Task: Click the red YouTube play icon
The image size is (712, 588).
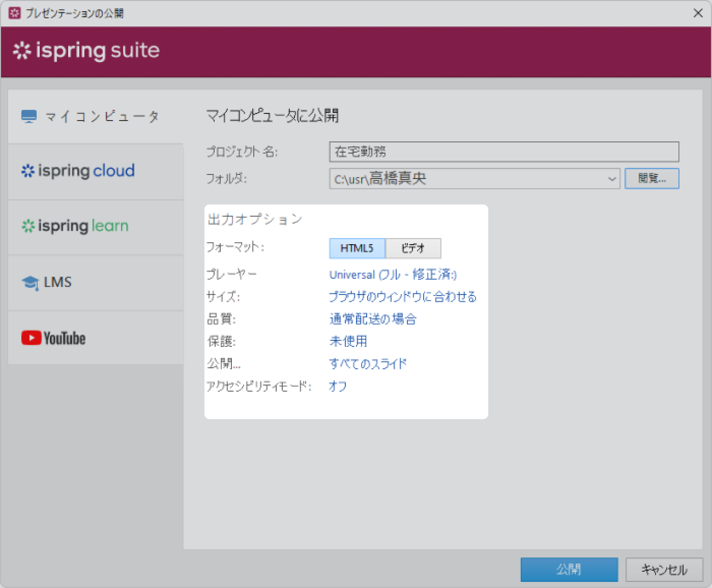Action: (31, 338)
